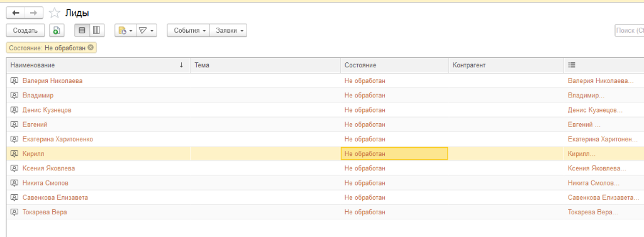
Task: Click the search input field
Action: (x=629, y=30)
